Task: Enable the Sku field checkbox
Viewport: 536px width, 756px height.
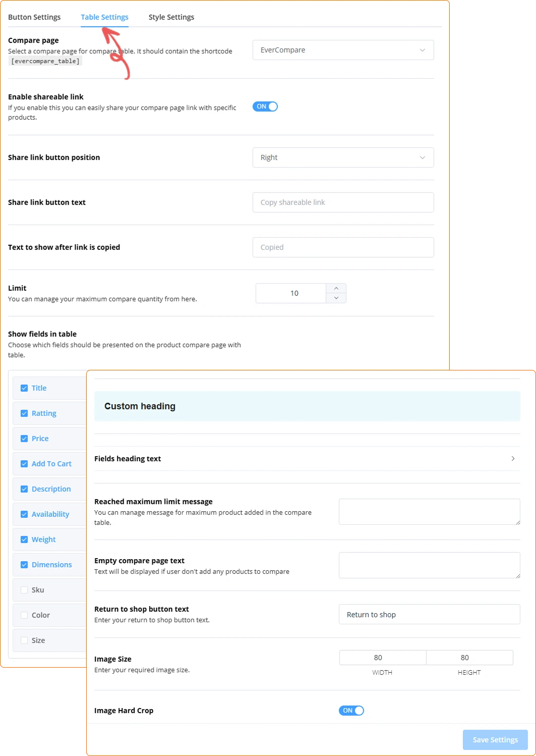Action: click(24, 590)
